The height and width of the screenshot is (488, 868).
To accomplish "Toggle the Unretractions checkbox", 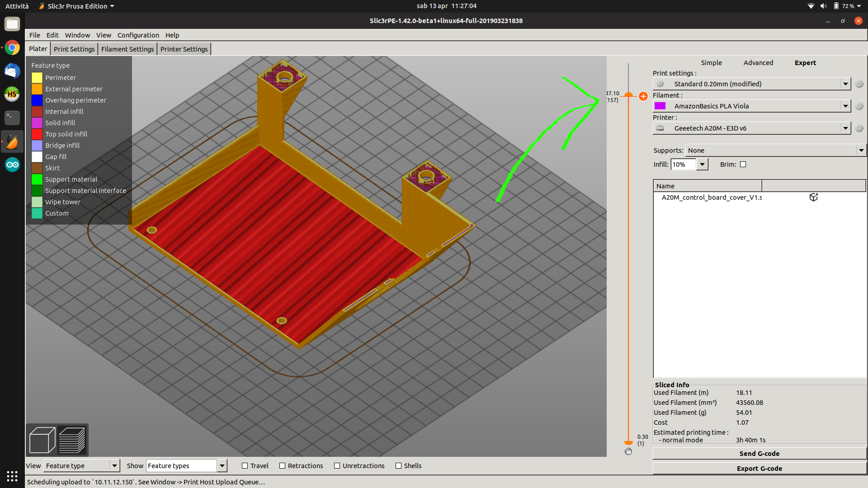I will 337,466.
